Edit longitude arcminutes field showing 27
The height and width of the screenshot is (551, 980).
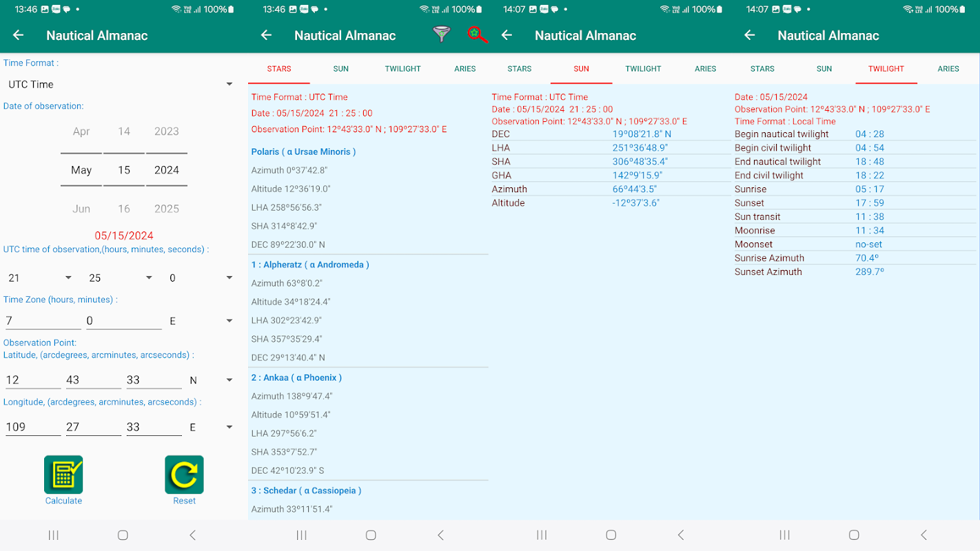(x=94, y=427)
